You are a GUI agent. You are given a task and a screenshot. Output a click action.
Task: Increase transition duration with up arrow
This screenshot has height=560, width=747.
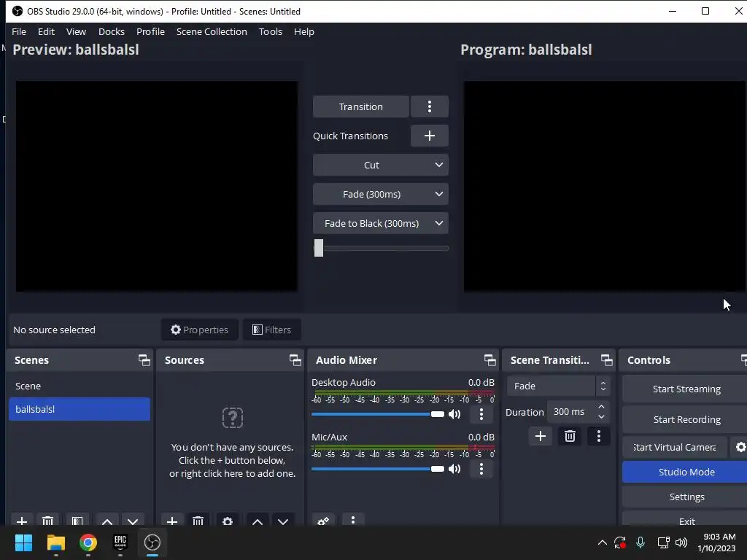[x=601, y=407]
